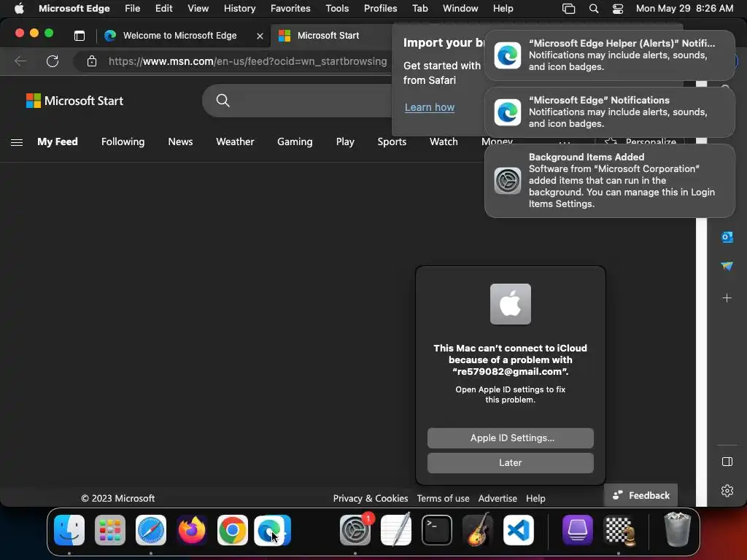The width and height of the screenshot is (747, 560).
Task: Switch to the Microsoft Start tab
Action: [x=328, y=36]
